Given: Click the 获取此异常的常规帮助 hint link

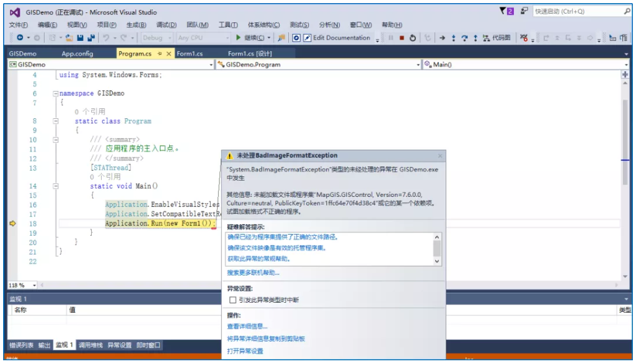Looking at the screenshot, I should [x=258, y=259].
